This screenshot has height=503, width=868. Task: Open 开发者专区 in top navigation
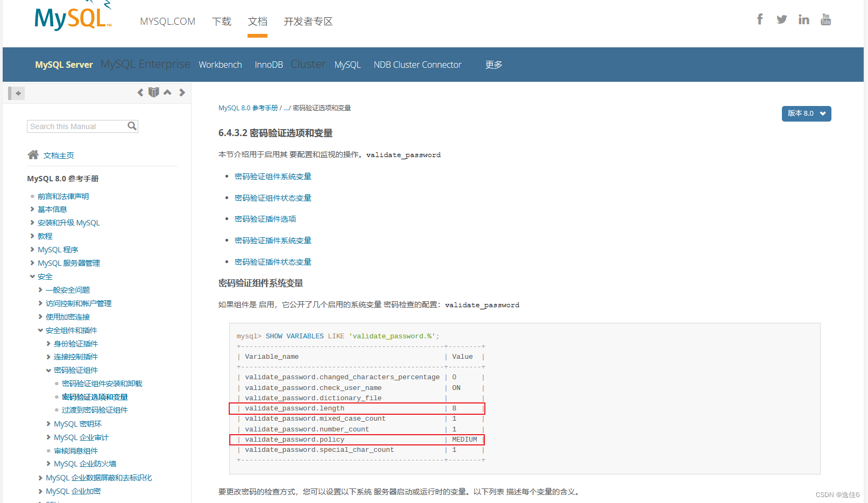pyautogui.click(x=308, y=22)
